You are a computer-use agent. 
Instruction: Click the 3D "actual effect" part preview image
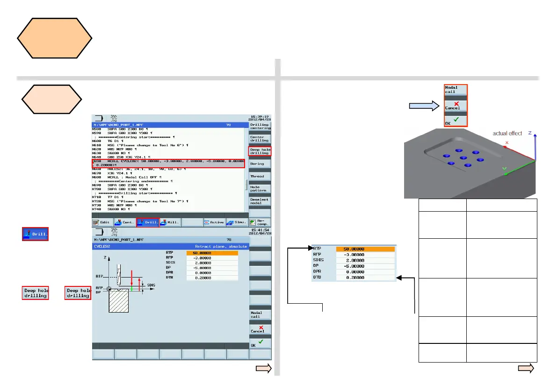[x=470, y=163]
